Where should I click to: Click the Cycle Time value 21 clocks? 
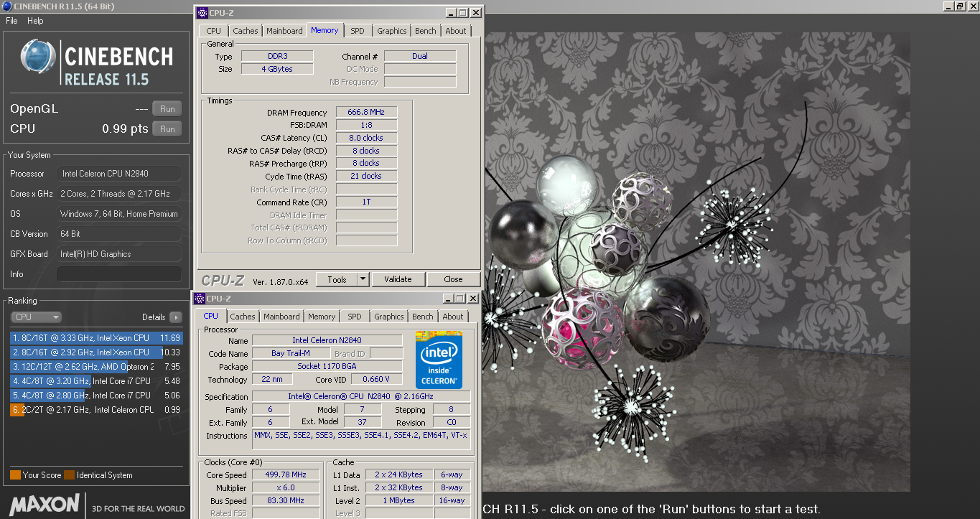click(366, 176)
